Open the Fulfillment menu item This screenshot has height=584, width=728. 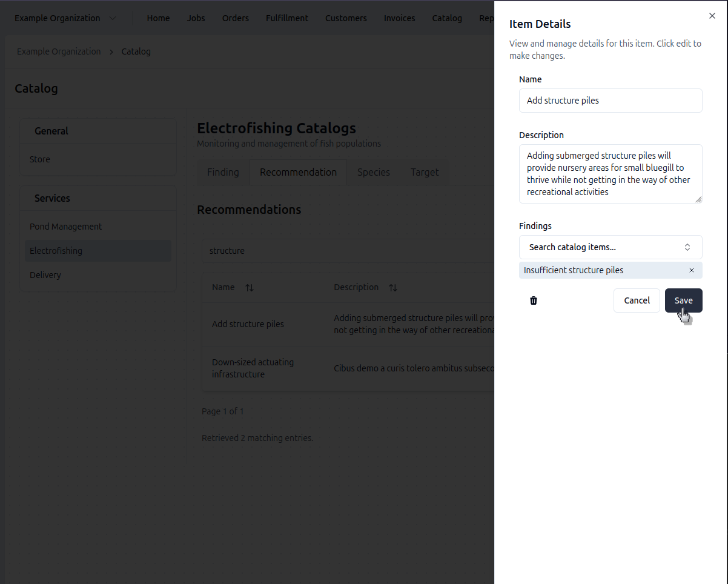click(287, 18)
